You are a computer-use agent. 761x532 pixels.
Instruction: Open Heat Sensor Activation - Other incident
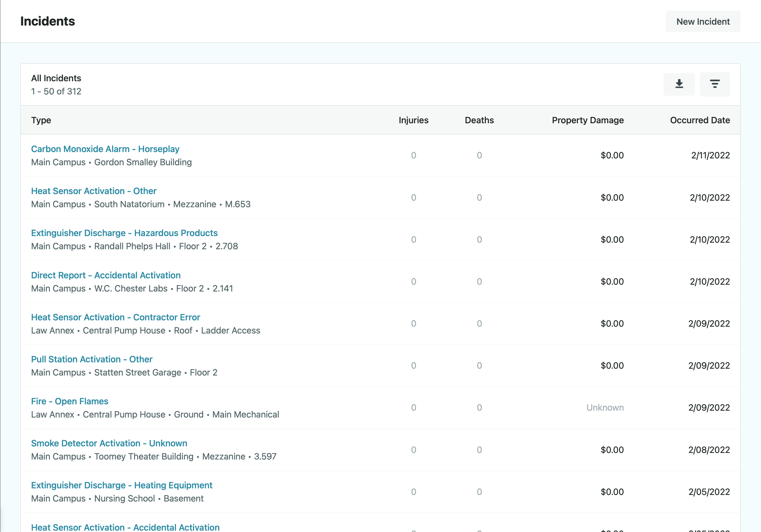(x=93, y=191)
